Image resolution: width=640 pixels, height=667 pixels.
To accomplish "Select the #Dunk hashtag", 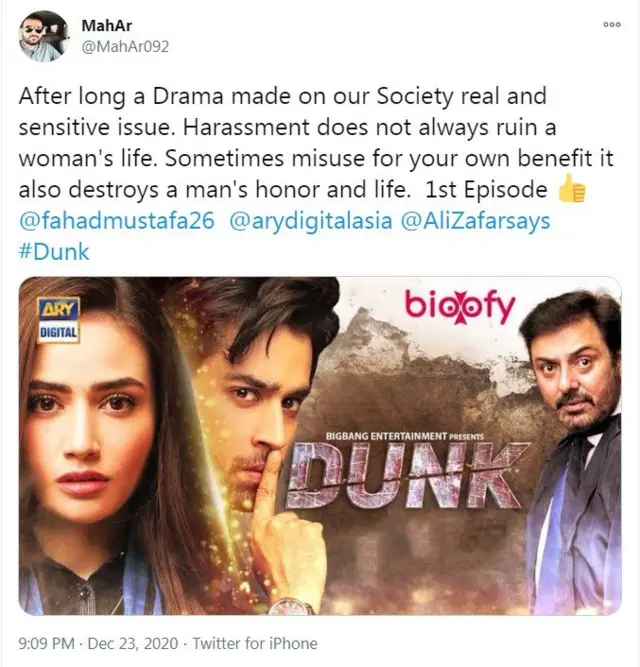I will [x=54, y=252].
